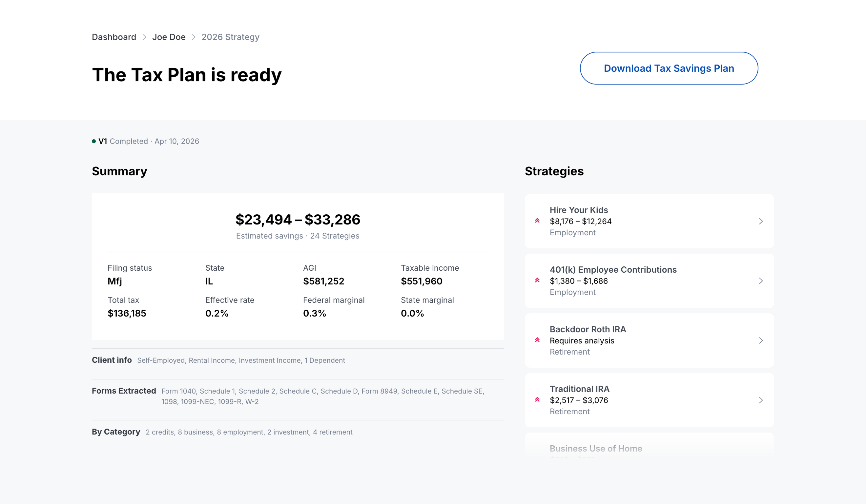Viewport: 866px width, 504px height.
Task: Click the green V1 completed status dot
Action: (94, 141)
